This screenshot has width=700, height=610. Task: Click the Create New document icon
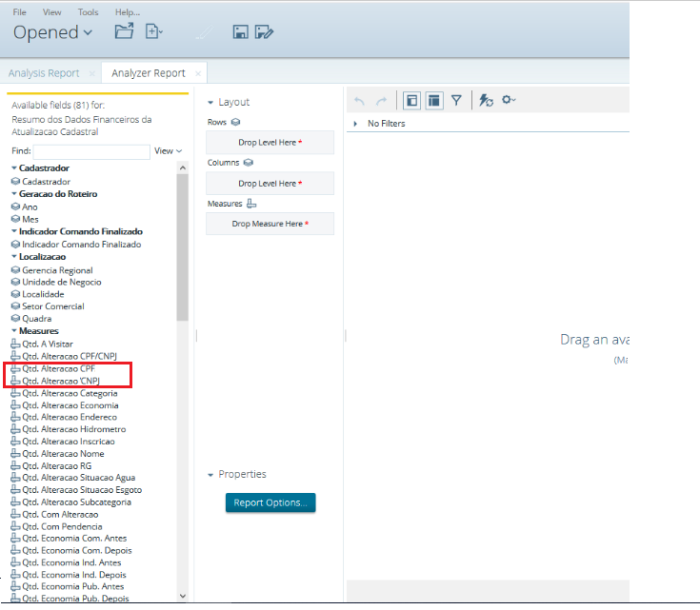[153, 31]
